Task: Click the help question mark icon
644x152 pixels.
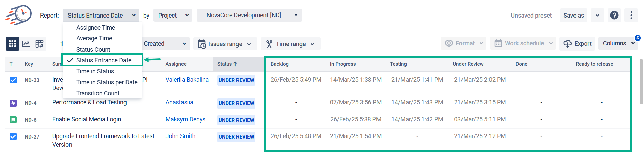Action: pos(614,15)
